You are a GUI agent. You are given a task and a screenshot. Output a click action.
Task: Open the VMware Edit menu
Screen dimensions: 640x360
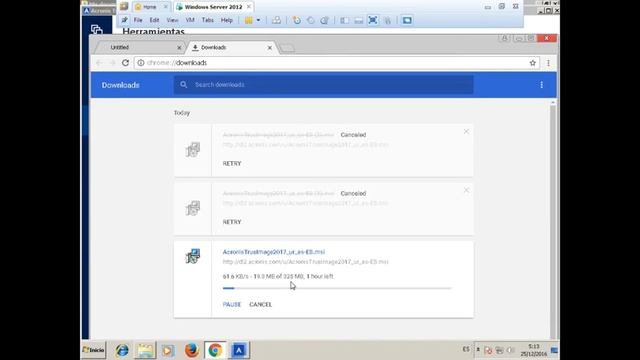154,20
